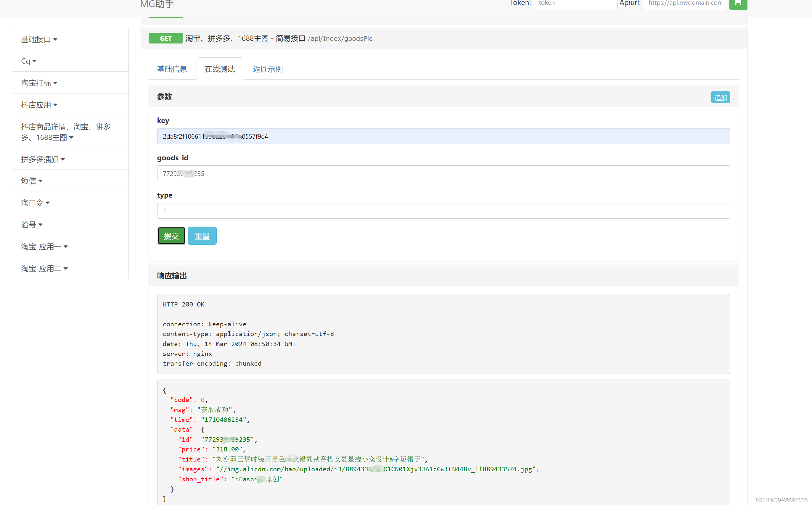Select the 在线测试 tab
This screenshot has width=812, height=505.
tap(220, 69)
